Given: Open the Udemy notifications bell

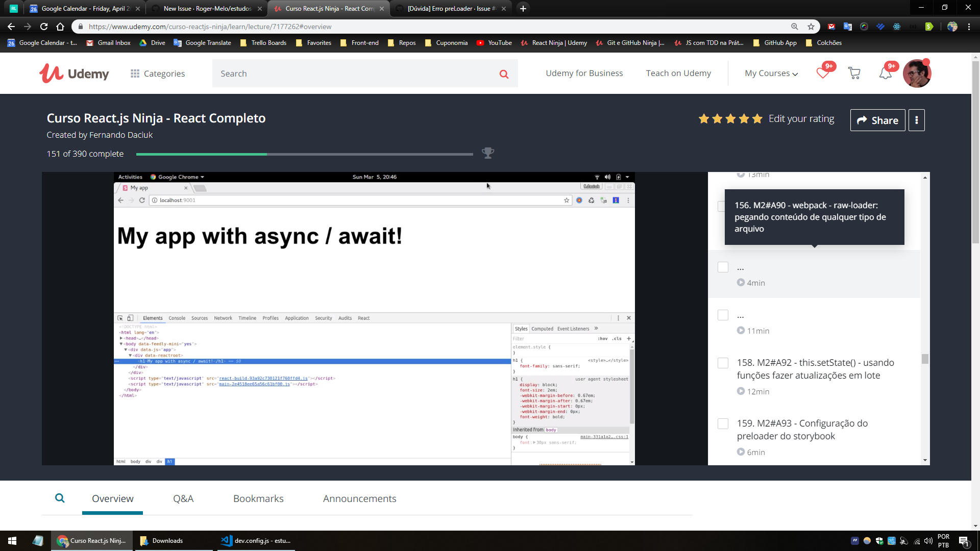Looking at the screenshot, I should pos(886,73).
